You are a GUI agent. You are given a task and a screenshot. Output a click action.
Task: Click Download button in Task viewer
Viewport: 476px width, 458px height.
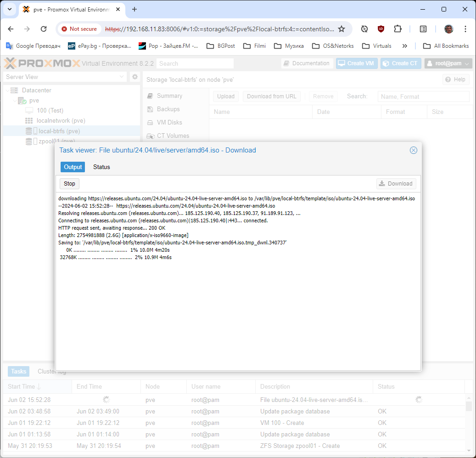coord(396,184)
